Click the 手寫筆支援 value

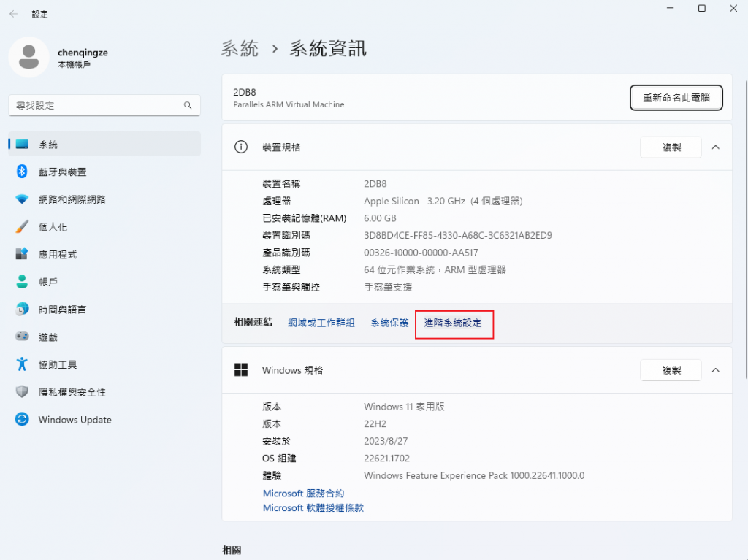pyautogui.click(x=388, y=287)
